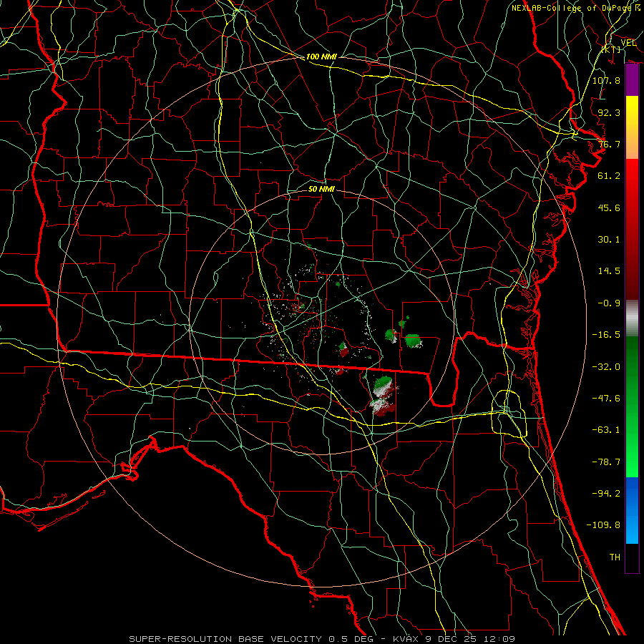Select the 14.5 velocity scale value
Image resolution: width=644 pixels, height=644 pixels.
(609, 270)
